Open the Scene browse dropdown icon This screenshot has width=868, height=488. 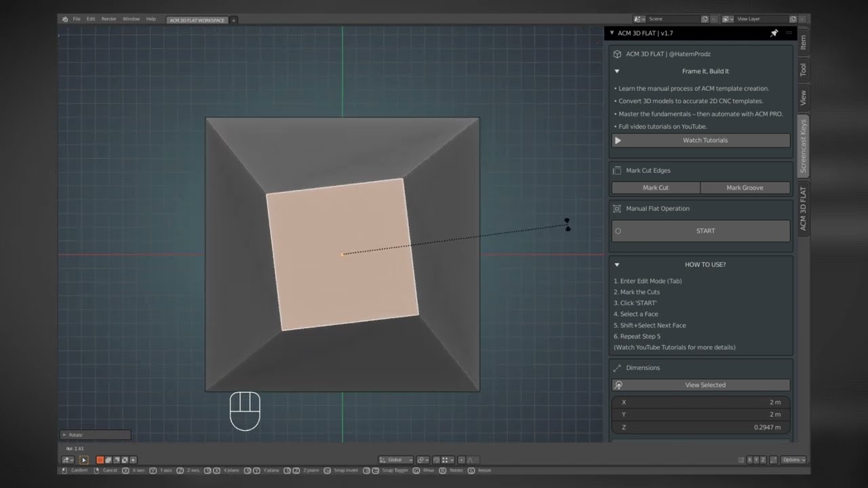(x=639, y=19)
